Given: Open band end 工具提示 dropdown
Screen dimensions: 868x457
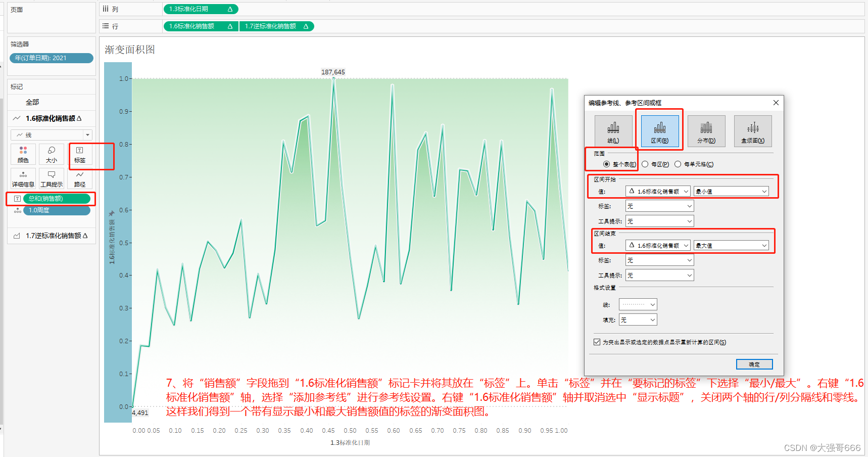Looking at the screenshot, I should pos(660,276).
